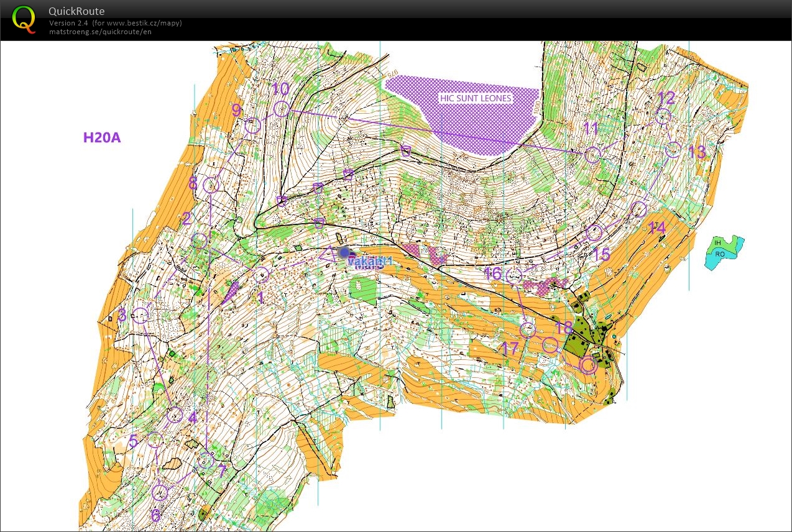
Task: Click control circle 16
Action: [514, 277]
